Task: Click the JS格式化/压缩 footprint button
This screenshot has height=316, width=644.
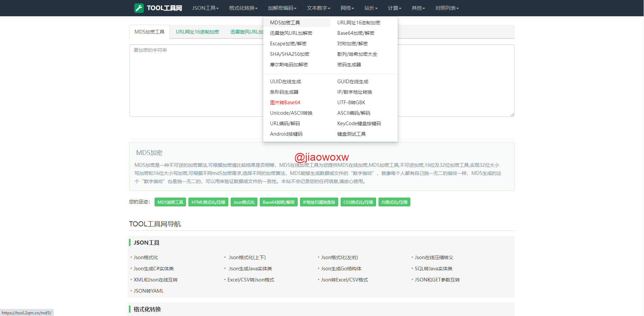Action: tap(394, 202)
